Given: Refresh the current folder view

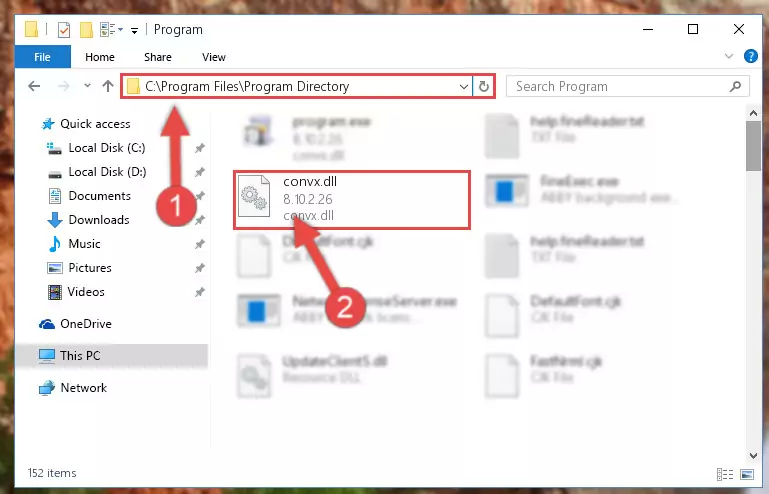Looking at the screenshot, I should (484, 86).
